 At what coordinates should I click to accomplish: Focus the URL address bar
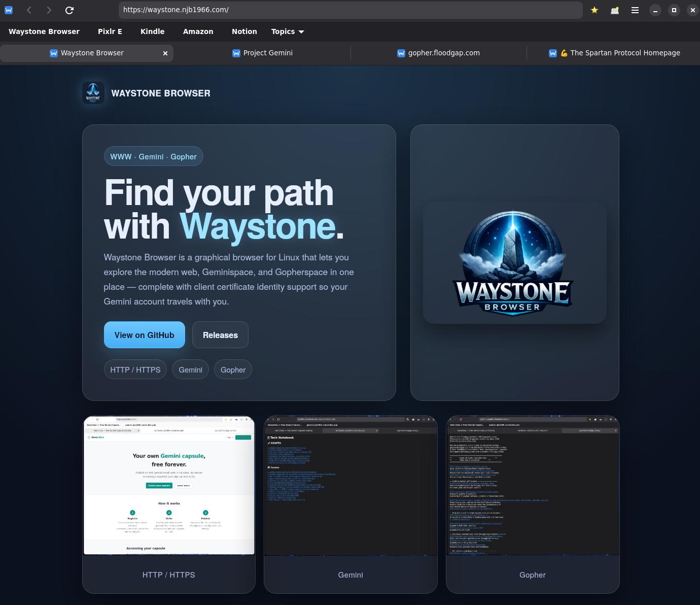tap(351, 10)
